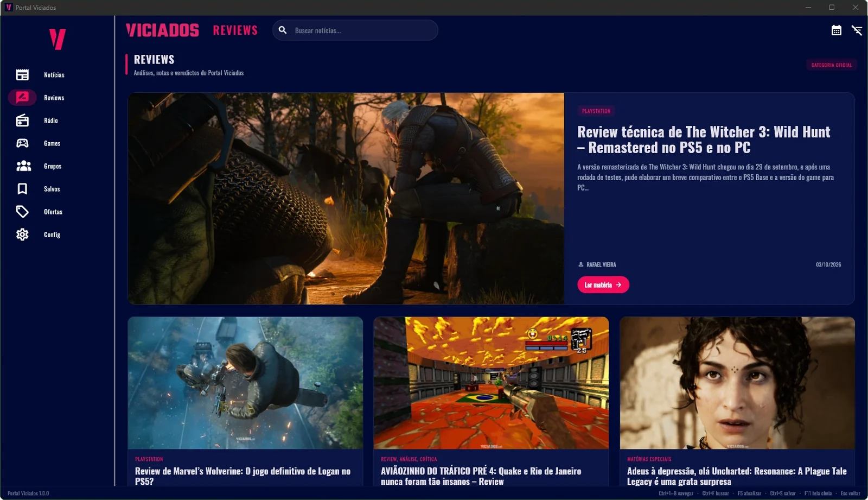Open the Config gear icon
The height and width of the screenshot is (500, 868).
[x=22, y=235]
